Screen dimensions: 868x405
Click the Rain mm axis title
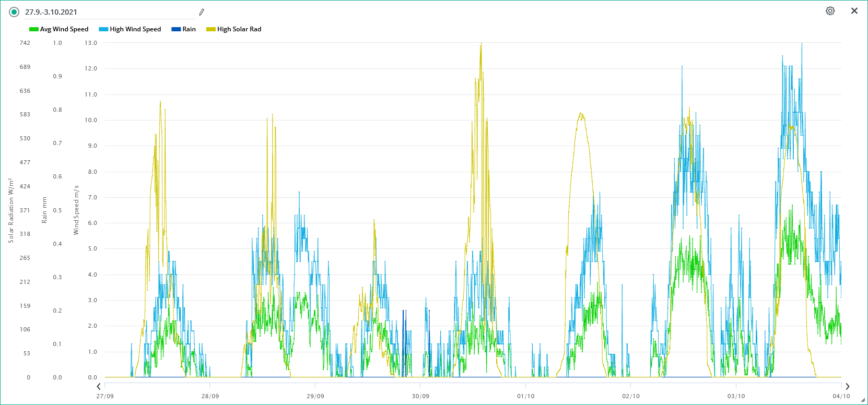click(44, 210)
